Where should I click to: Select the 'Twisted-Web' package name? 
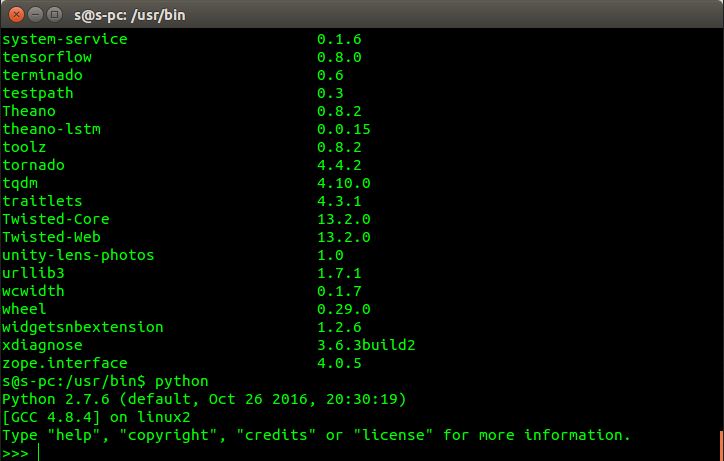[x=51, y=237]
